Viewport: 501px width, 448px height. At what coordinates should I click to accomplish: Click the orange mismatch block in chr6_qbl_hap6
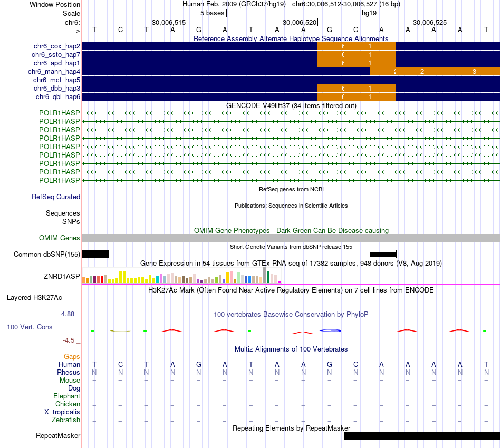(357, 97)
